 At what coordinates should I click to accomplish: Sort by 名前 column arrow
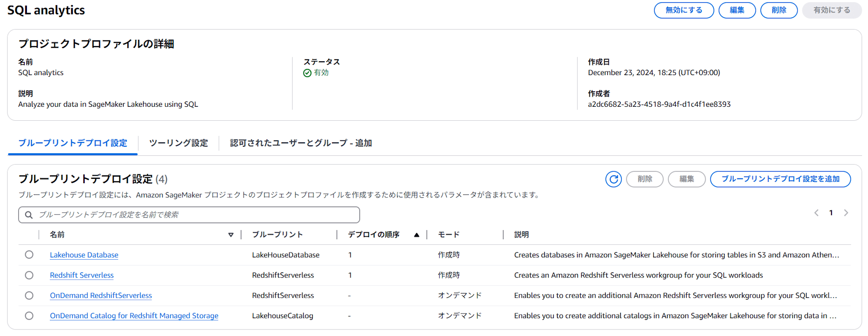coord(231,235)
